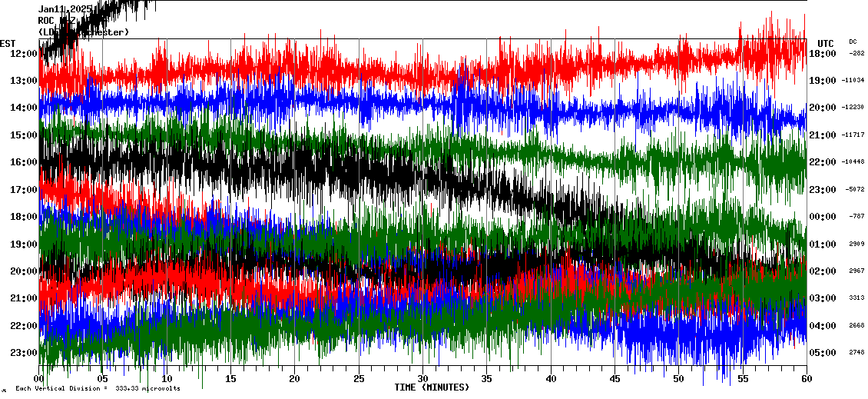
Task: Click the 00:00 UTC time label
Action: coord(823,217)
